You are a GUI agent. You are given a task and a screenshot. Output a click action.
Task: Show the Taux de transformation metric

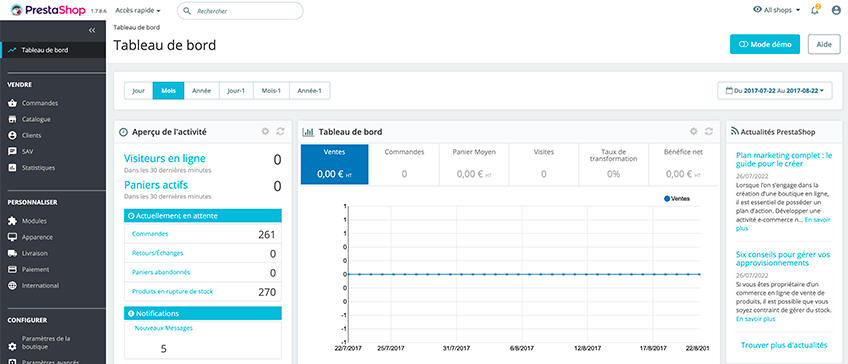pyautogui.click(x=613, y=164)
